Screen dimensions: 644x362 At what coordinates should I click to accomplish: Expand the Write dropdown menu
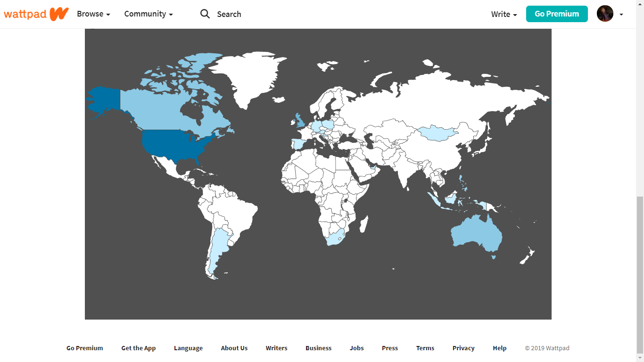(504, 14)
